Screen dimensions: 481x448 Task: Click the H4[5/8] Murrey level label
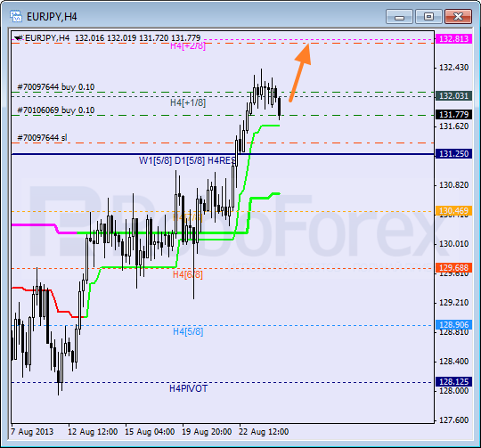[188, 331]
